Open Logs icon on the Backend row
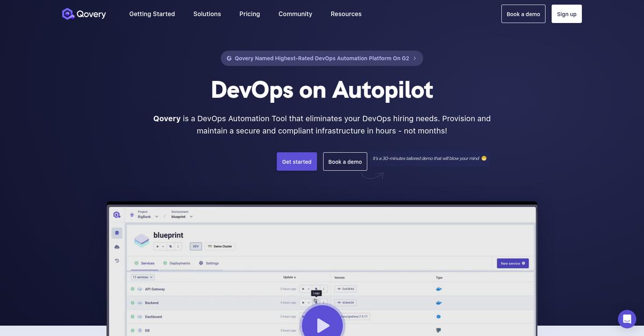The height and width of the screenshot is (336, 644). [316, 302]
